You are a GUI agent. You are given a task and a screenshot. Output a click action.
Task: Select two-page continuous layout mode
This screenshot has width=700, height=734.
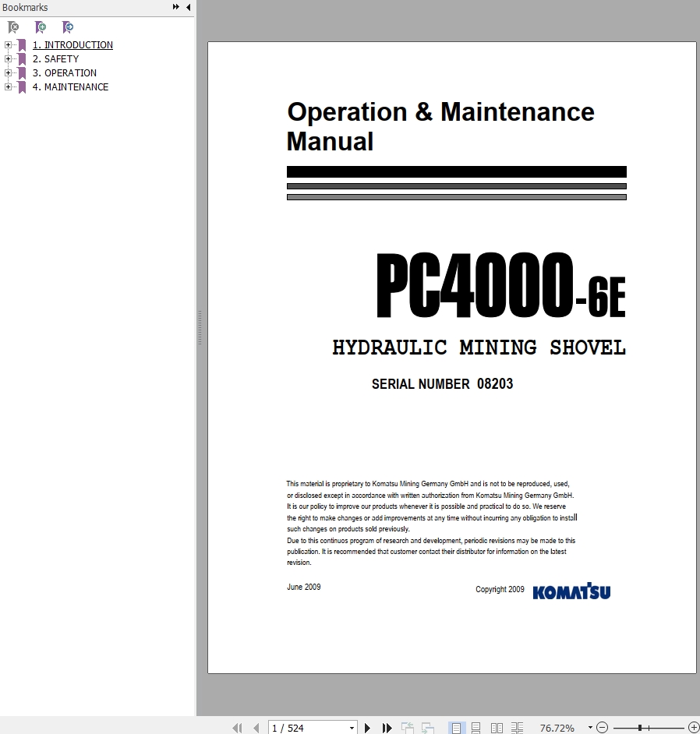(x=517, y=728)
